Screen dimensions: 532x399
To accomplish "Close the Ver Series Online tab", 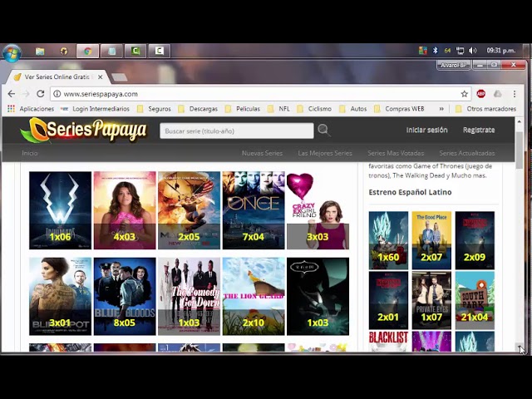I will pyautogui.click(x=100, y=77).
